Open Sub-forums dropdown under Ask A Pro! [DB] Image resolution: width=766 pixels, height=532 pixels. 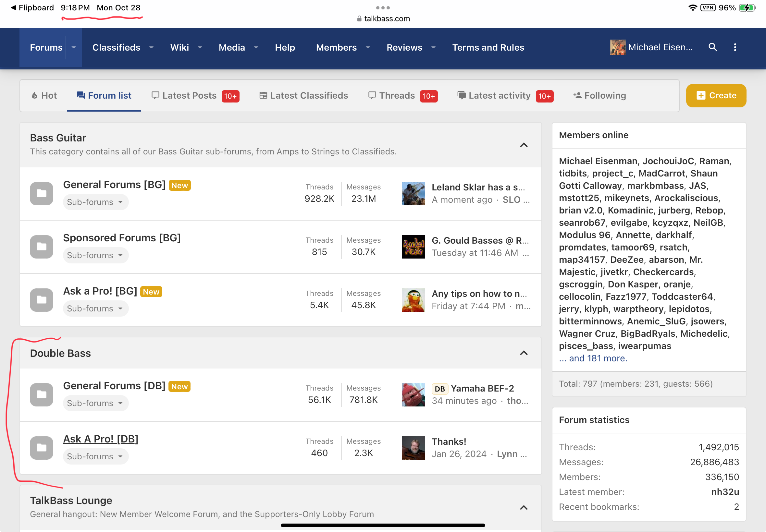coord(95,456)
